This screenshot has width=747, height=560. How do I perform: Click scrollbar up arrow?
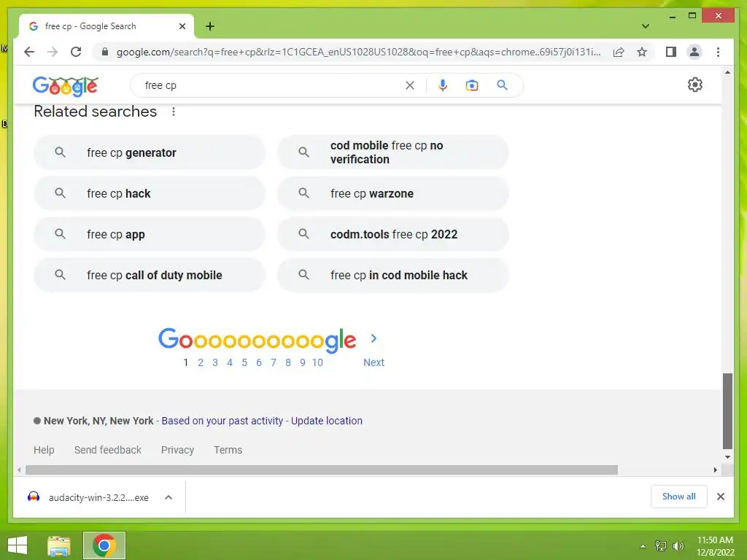(727, 72)
